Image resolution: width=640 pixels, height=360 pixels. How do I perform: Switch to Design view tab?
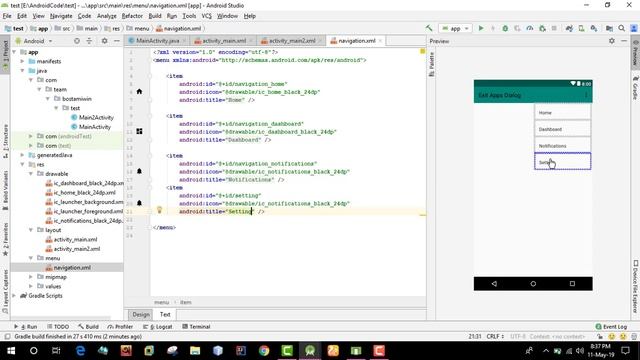(x=140, y=314)
